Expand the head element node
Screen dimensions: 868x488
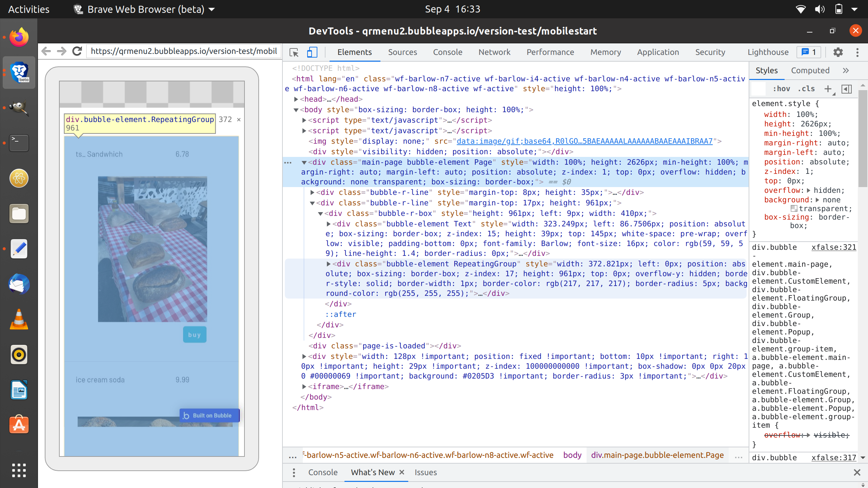pos(296,99)
